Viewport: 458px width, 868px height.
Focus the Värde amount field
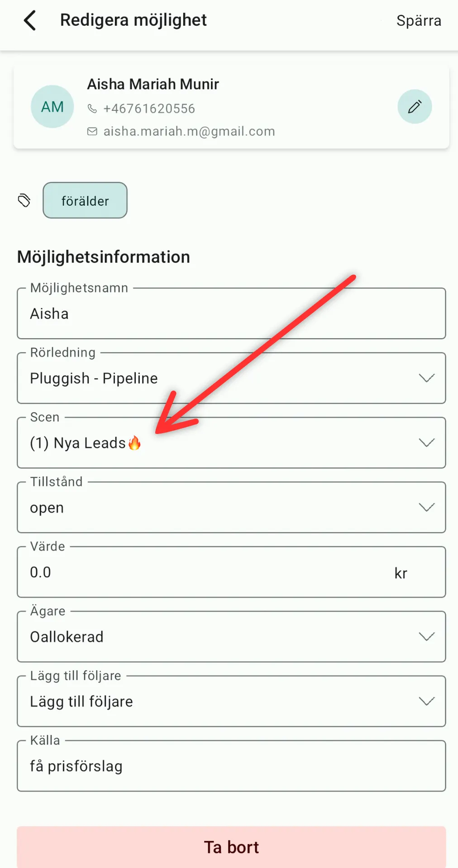(204, 572)
